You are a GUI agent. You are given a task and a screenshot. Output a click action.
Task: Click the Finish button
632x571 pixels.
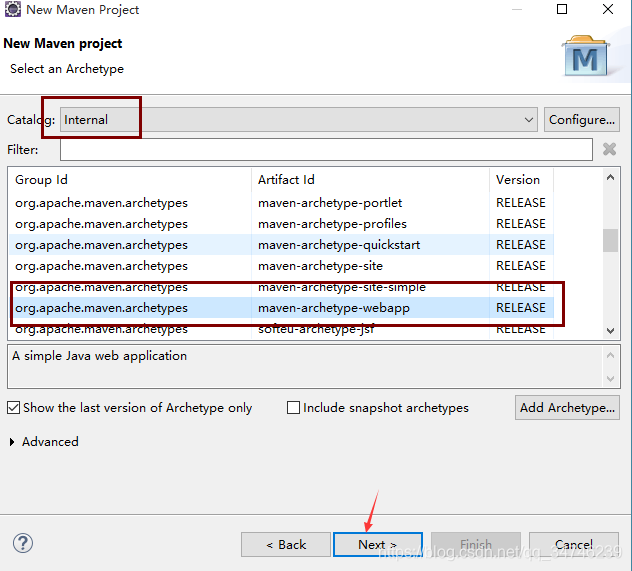pos(476,545)
